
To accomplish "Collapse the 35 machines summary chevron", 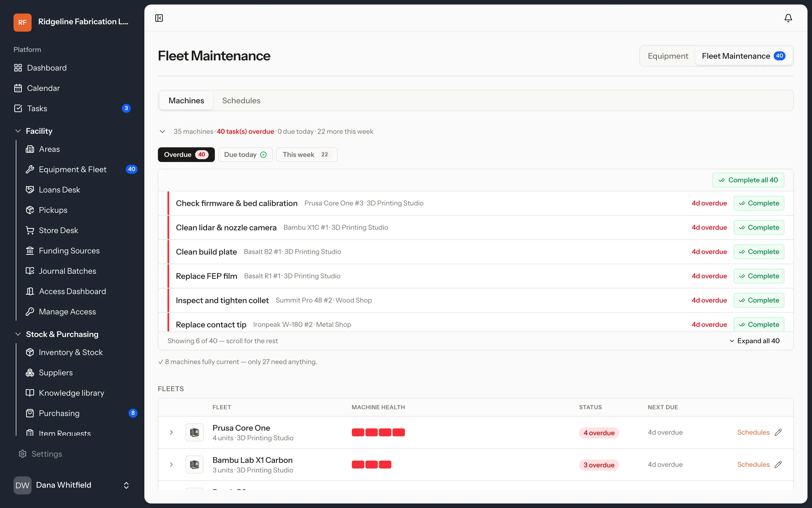I will pyautogui.click(x=162, y=131).
